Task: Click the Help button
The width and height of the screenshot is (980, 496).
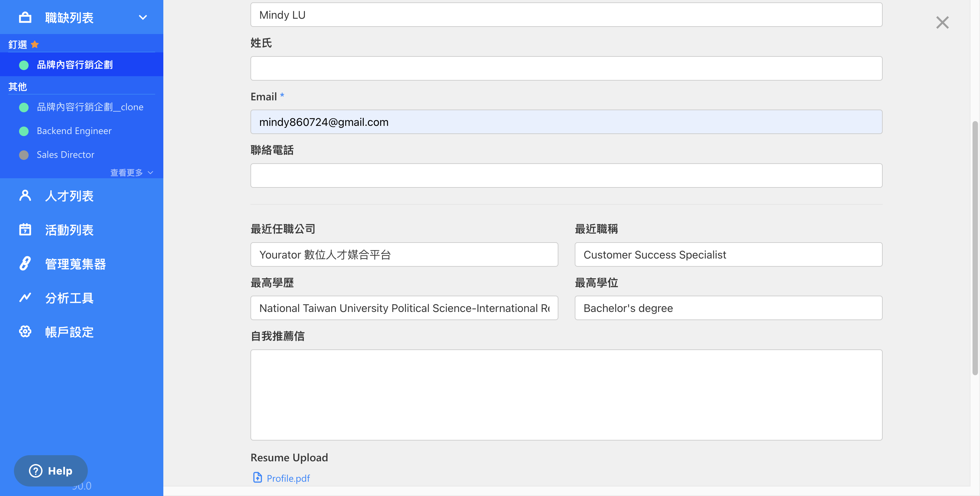Action: (51, 470)
